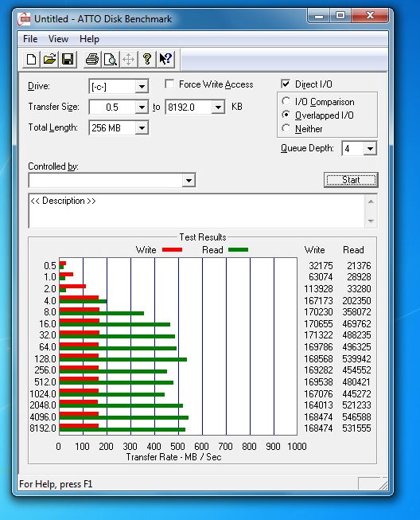Click the read value 202350
Viewport: 420px width, 520px height.
point(356,300)
